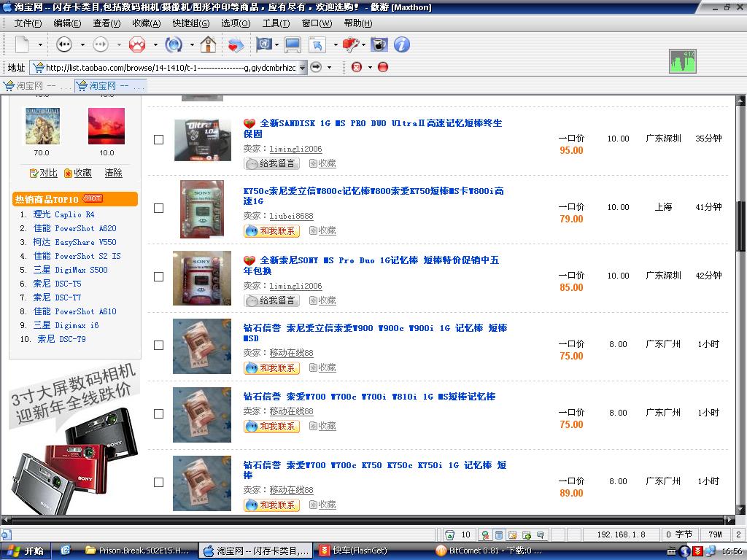Expand the address bar URL dropdown
Screen dimensions: 747x560
pyautogui.click(x=302, y=68)
